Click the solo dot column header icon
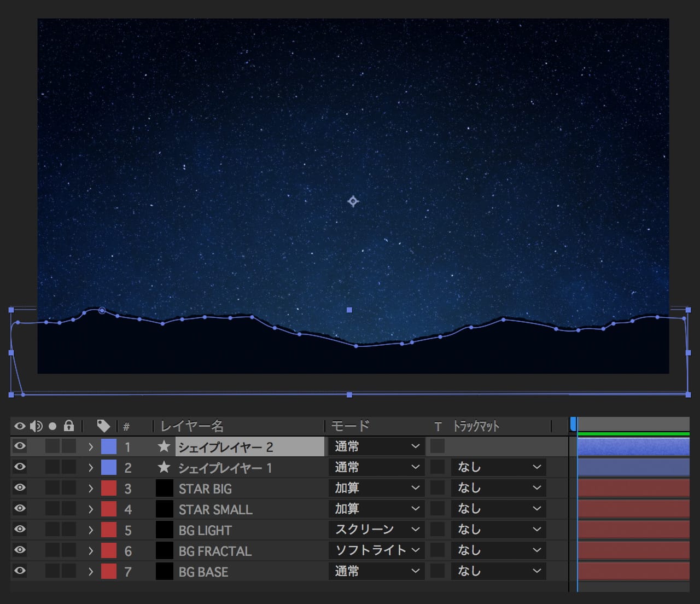Viewport: 700px width, 604px height. 52,426
